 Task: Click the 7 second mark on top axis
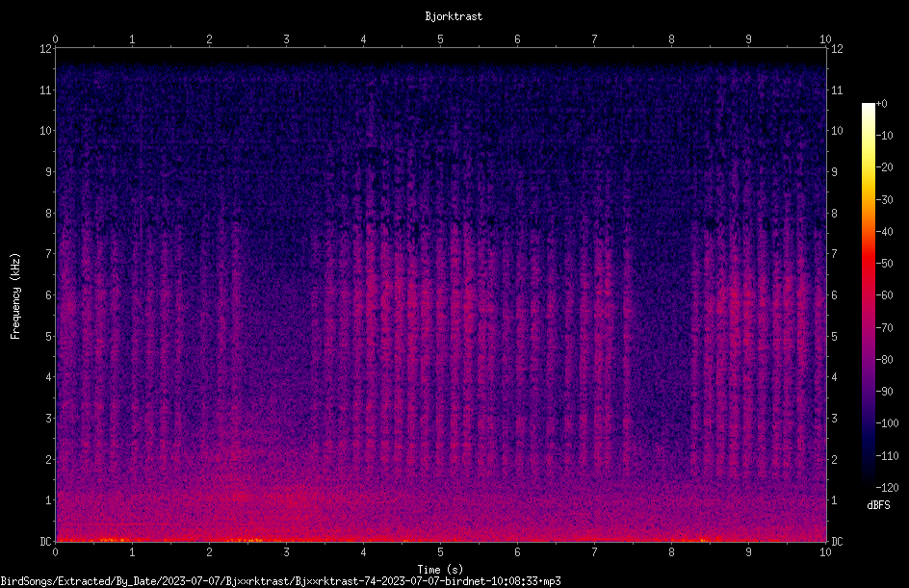(x=594, y=39)
